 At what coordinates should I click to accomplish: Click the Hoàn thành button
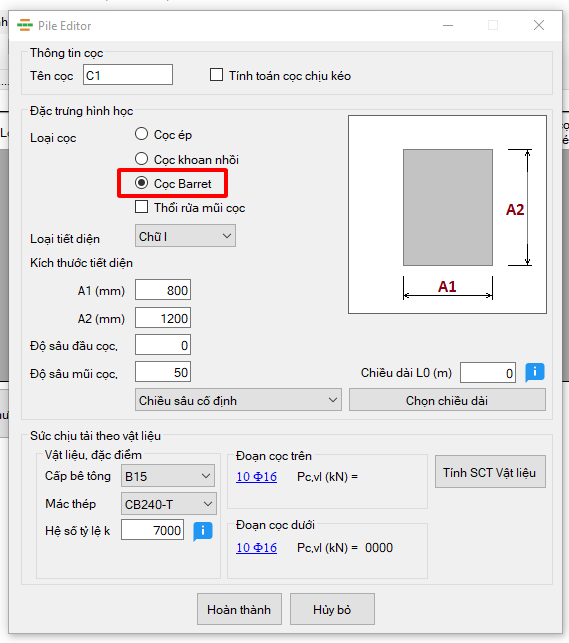click(x=239, y=609)
